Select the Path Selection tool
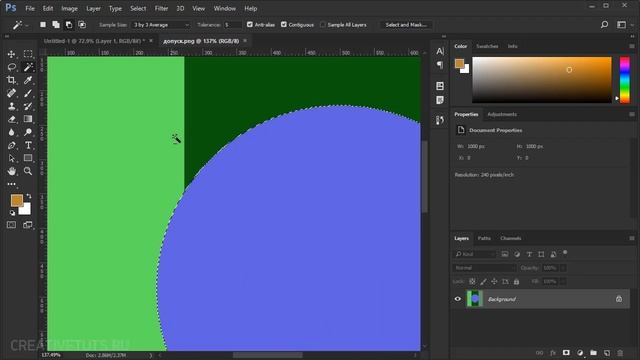The height and width of the screenshot is (360, 640). [x=11, y=158]
